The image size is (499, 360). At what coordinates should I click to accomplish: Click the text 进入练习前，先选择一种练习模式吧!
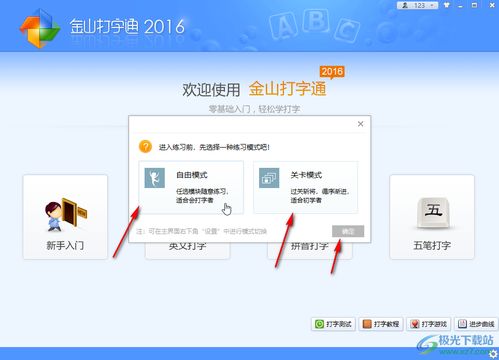(214, 147)
